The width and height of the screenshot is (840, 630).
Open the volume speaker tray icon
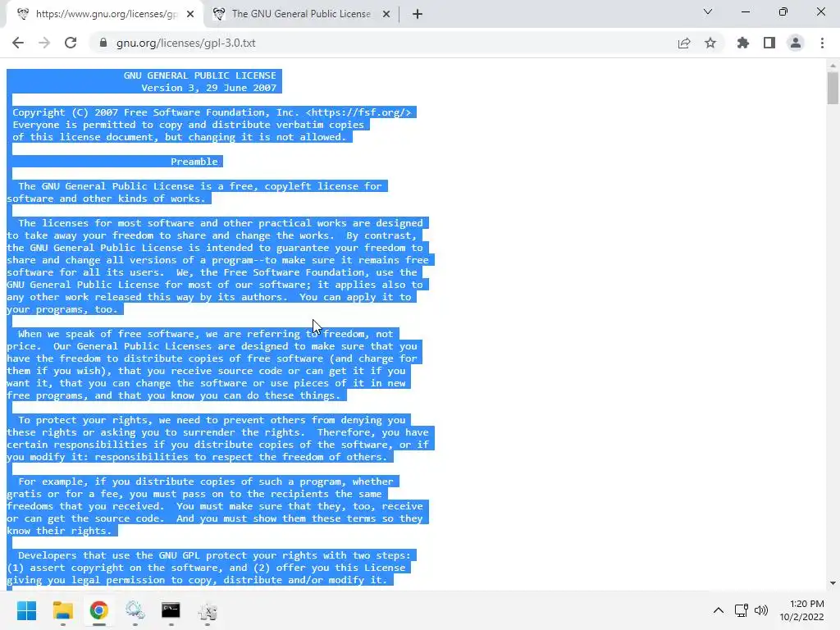point(761,610)
